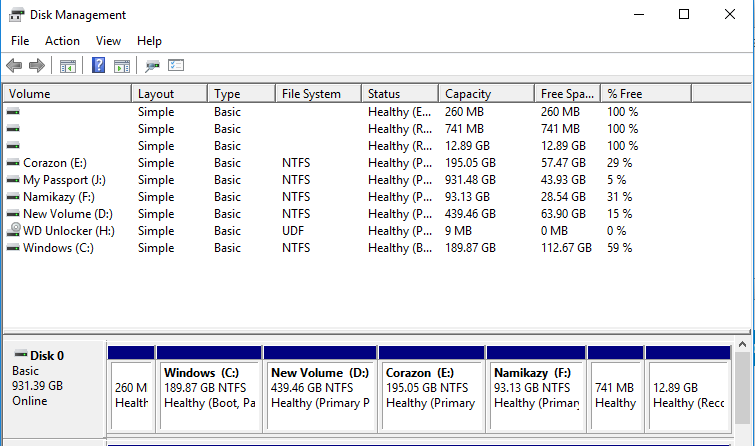The image size is (755, 446).
Task: Click Show/Hide Action Pane toolbar icon
Action: click(122, 66)
